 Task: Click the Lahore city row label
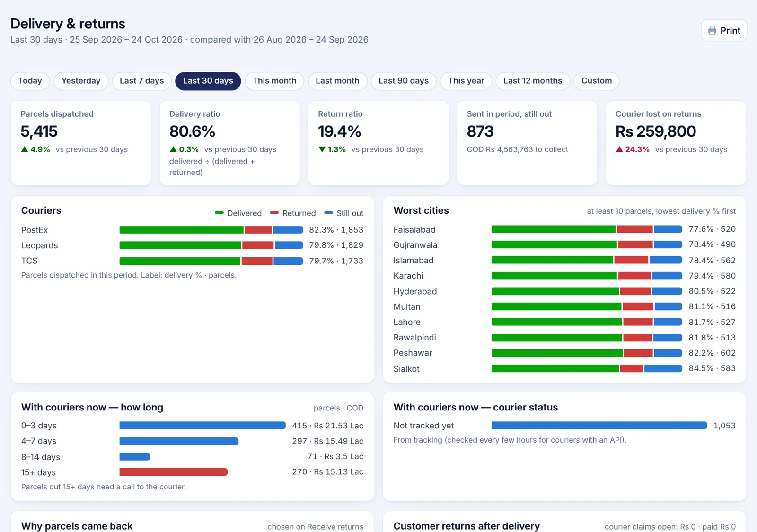[x=407, y=322]
